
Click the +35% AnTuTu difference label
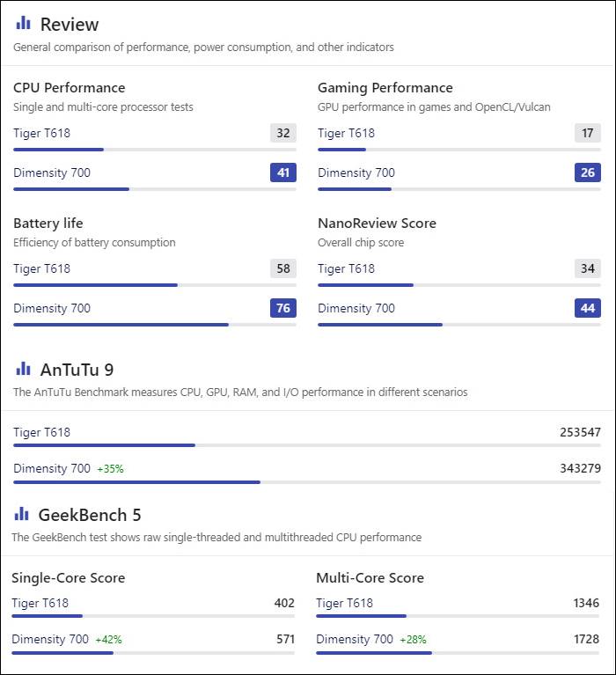(110, 469)
